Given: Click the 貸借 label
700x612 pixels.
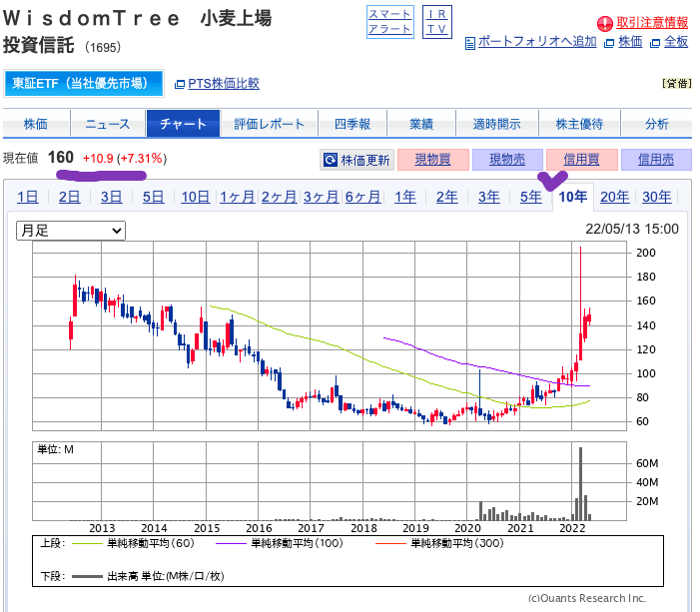Looking at the screenshot, I should [x=677, y=84].
